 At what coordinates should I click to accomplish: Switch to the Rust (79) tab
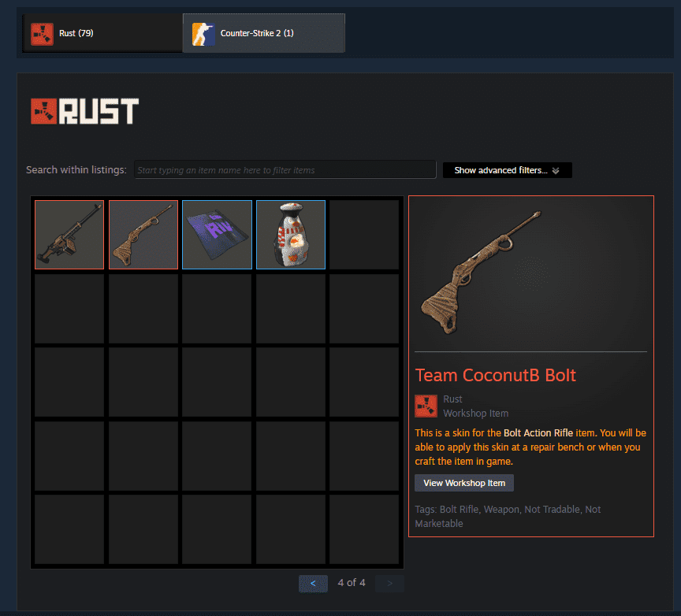(102, 33)
